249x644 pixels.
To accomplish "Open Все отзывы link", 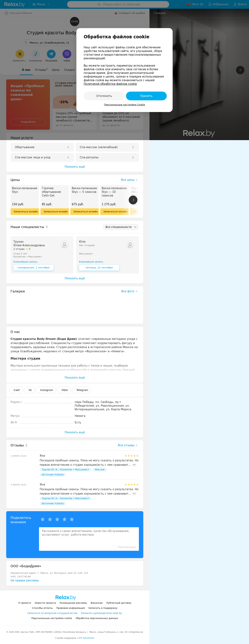I will [128, 445].
